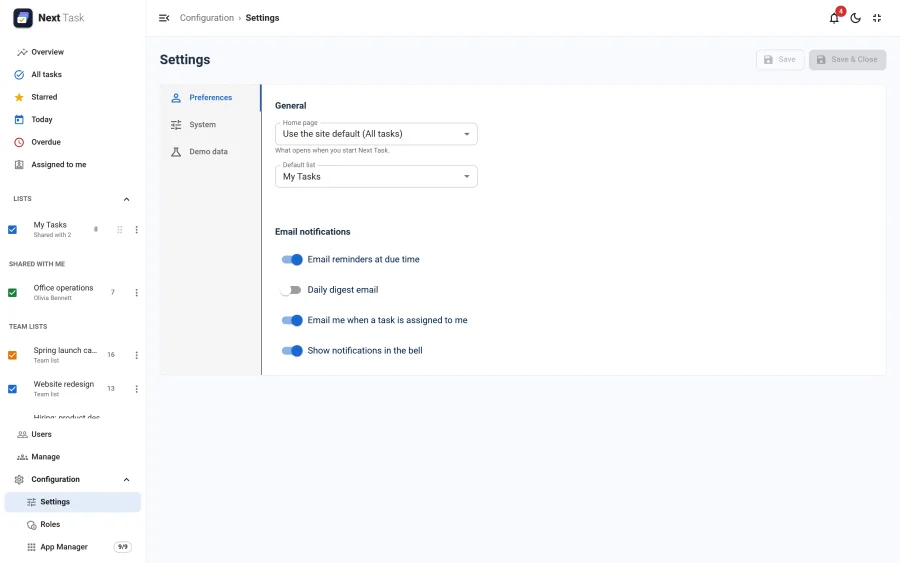This screenshot has height=563, width=900.
Task: Click the Assigned to me icon
Action: pyautogui.click(x=19, y=165)
